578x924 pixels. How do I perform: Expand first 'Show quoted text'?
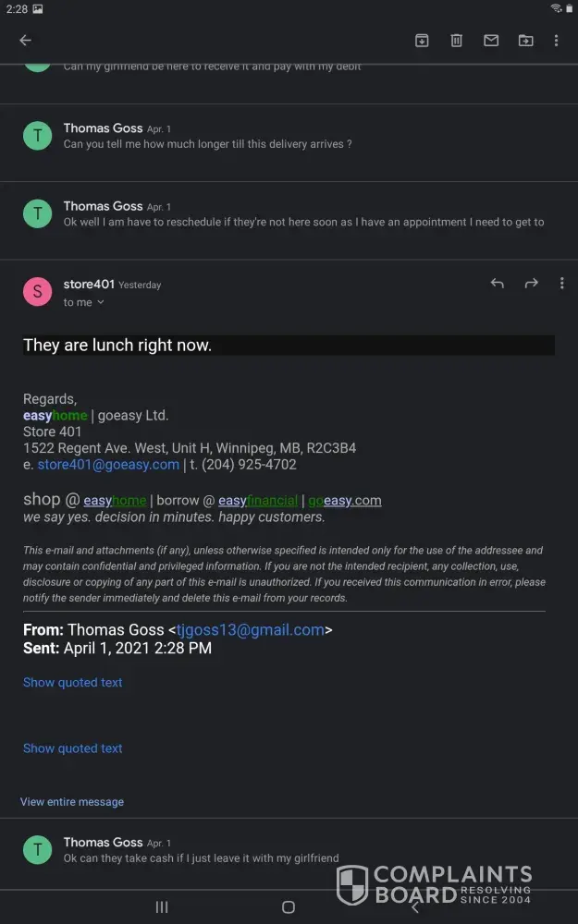(72, 682)
